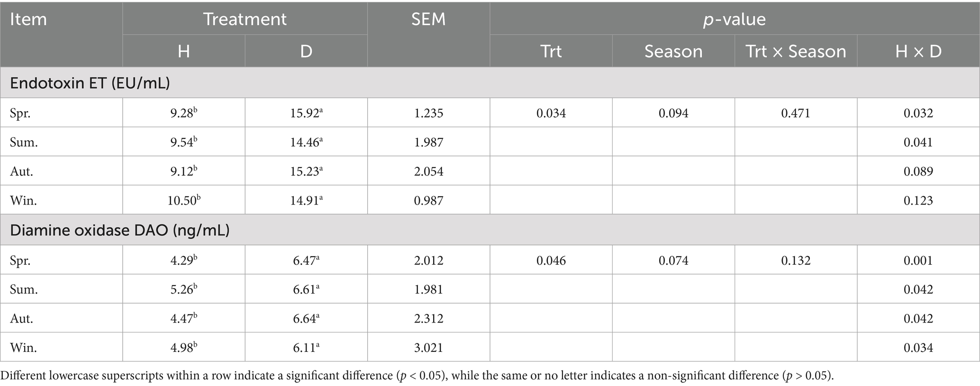
Task: Select the Trt × Season subheader
Action: click(x=796, y=51)
